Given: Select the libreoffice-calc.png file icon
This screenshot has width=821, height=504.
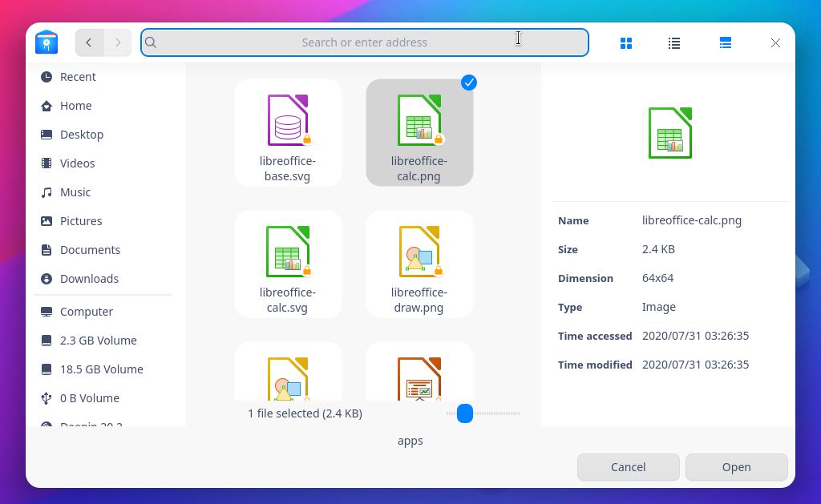Looking at the screenshot, I should (x=420, y=120).
